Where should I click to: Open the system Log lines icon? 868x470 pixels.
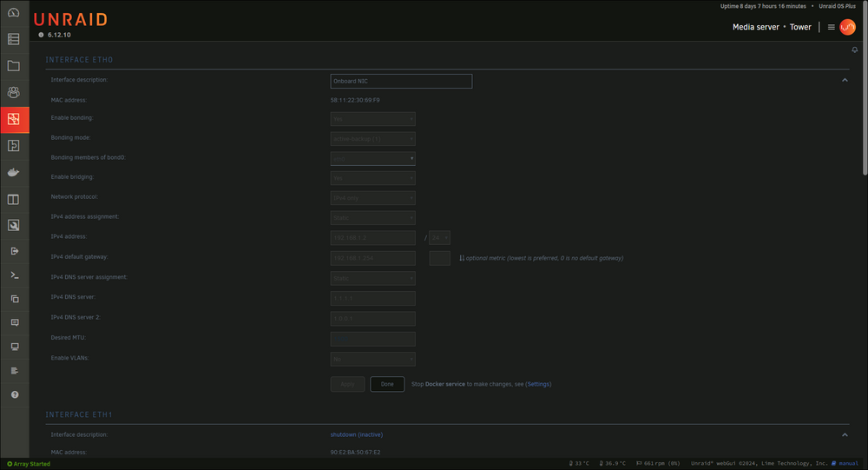click(x=15, y=370)
